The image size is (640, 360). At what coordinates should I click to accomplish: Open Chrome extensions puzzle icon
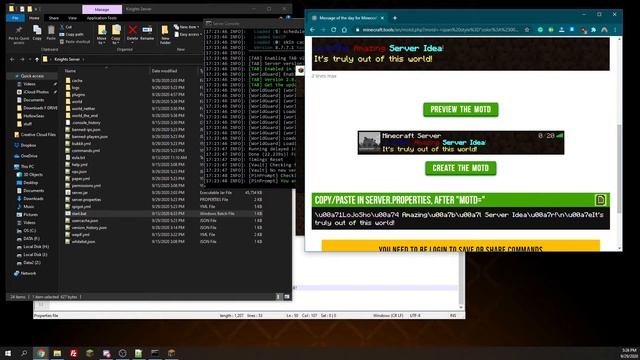point(593,30)
